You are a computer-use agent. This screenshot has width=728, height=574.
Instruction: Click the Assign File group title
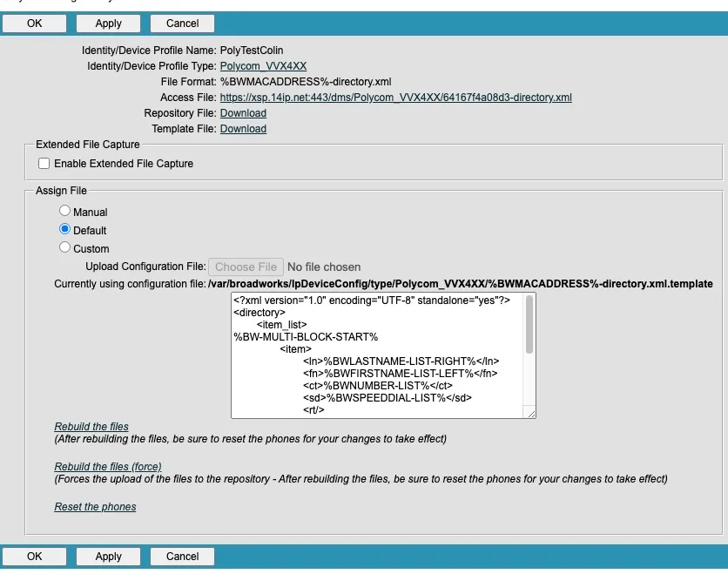(x=61, y=191)
